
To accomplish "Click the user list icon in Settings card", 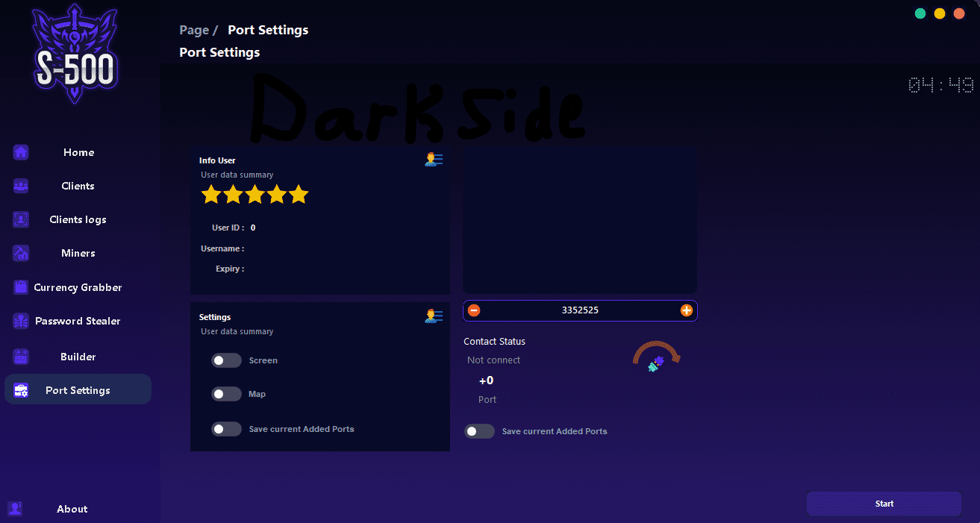I will pyautogui.click(x=434, y=316).
